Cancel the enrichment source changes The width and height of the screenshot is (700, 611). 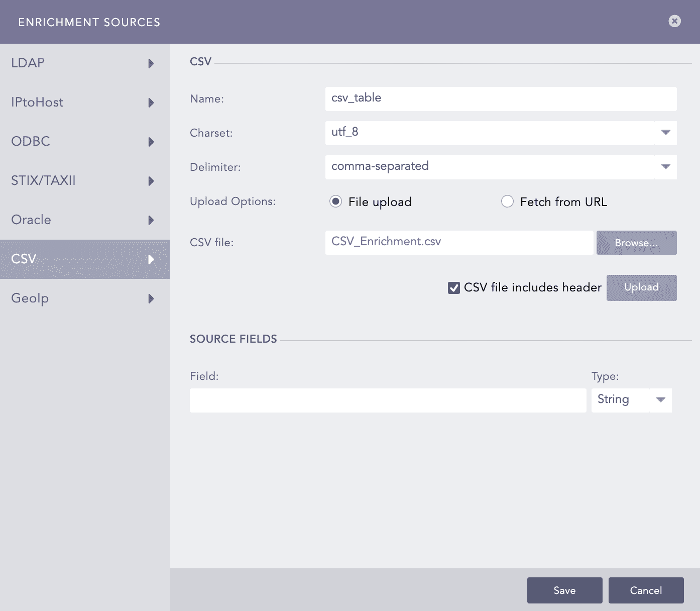click(646, 590)
